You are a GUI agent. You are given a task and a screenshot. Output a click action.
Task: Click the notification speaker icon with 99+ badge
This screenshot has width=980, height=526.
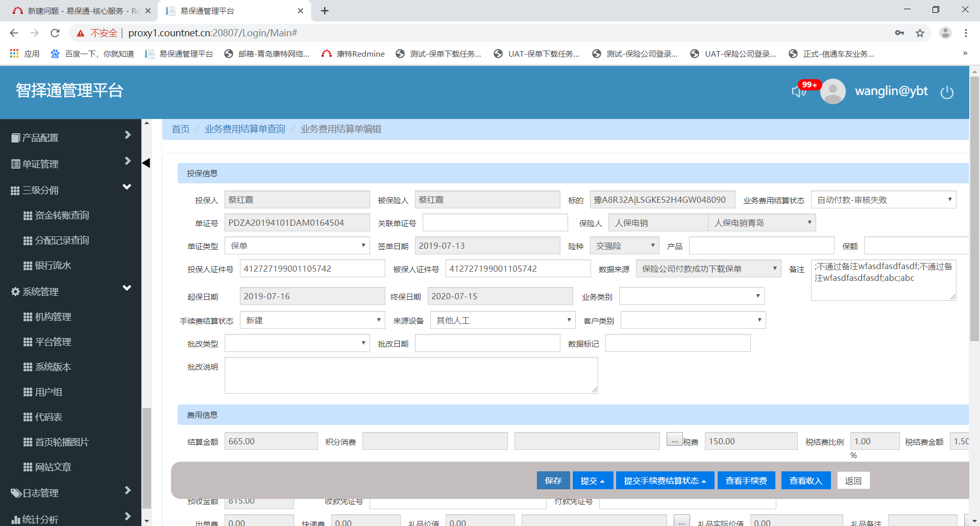(x=799, y=91)
